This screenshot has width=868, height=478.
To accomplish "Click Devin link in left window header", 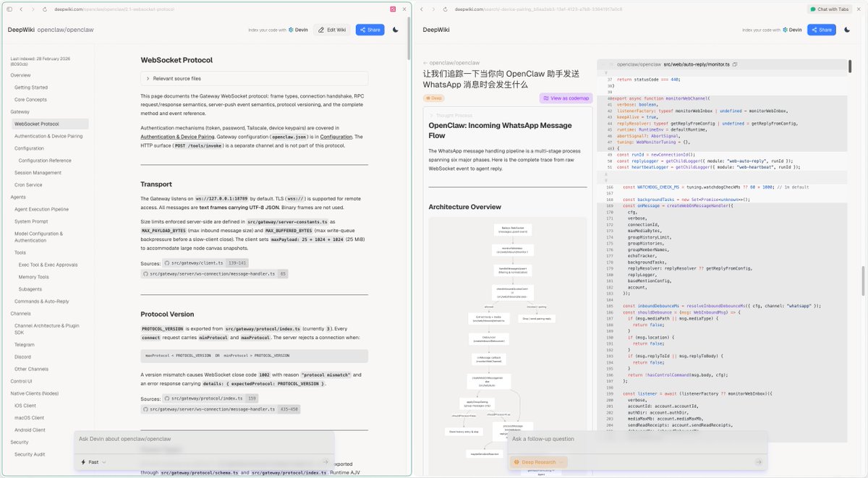I will pyautogui.click(x=298, y=30).
